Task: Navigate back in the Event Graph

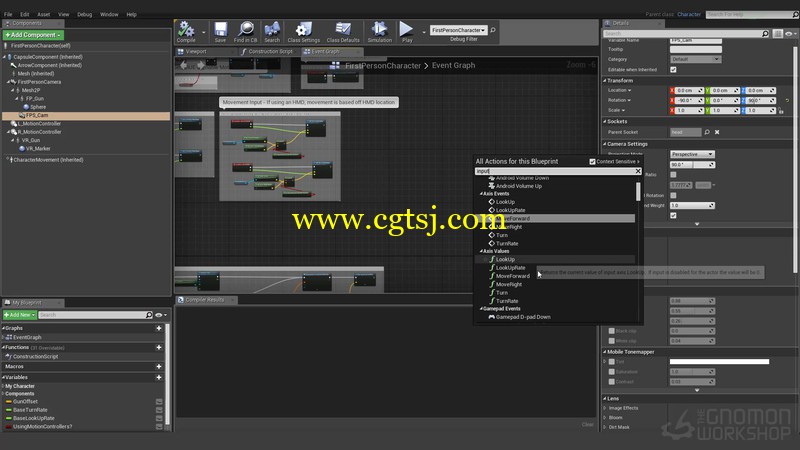Action: [184, 65]
